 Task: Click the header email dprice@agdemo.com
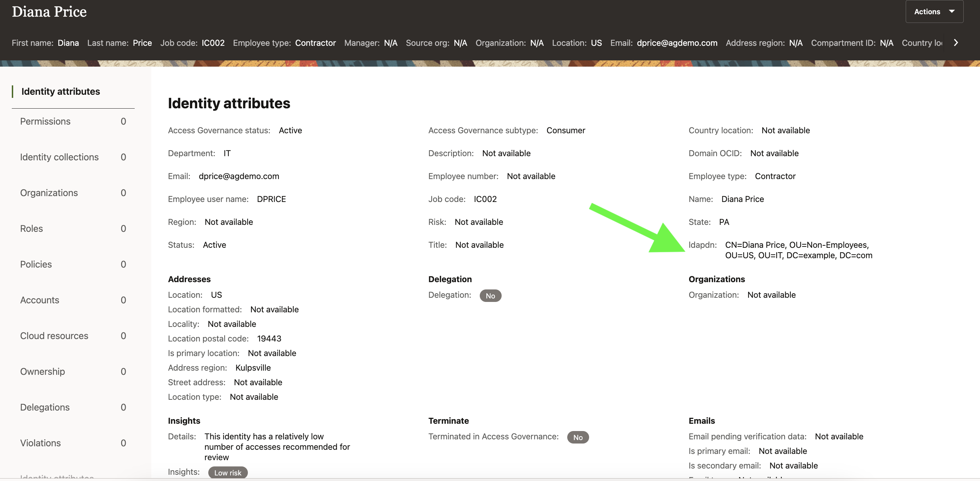click(677, 43)
